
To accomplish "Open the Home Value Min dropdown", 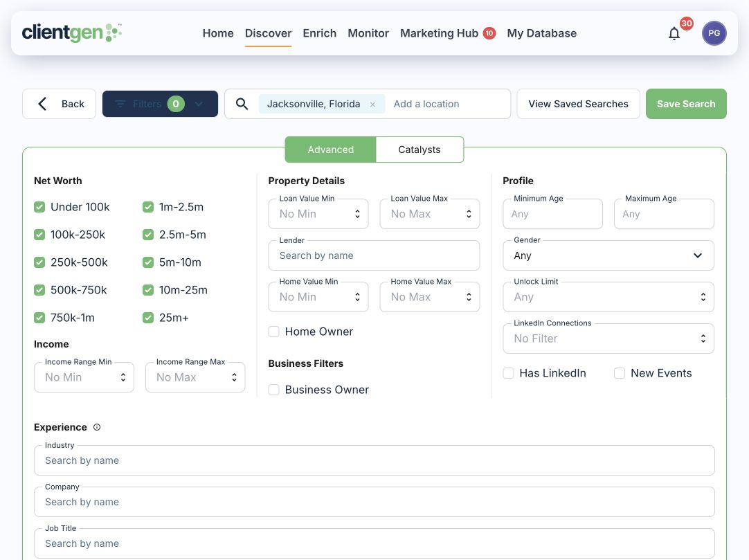I will [318, 297].
